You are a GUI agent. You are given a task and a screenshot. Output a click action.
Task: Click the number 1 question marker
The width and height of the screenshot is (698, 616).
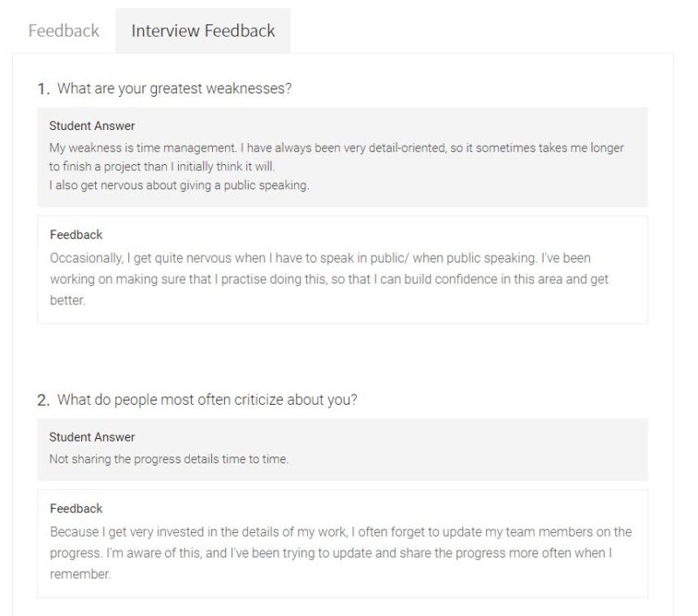43,89
